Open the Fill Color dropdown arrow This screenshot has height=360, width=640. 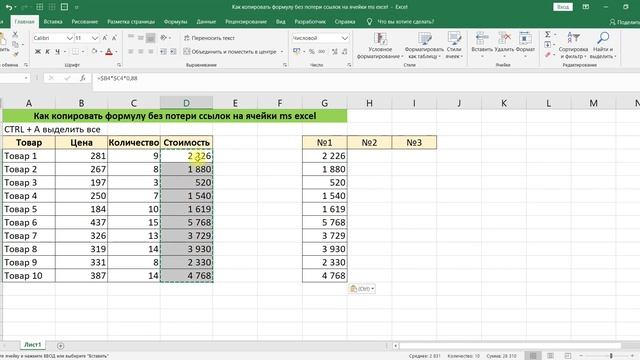click(x=101, y=52)
